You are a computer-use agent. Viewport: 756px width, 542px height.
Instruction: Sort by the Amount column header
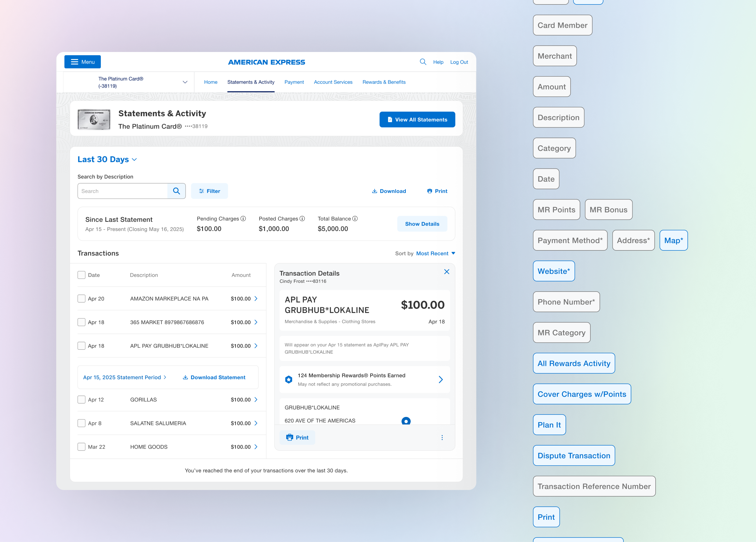[241, 275]
